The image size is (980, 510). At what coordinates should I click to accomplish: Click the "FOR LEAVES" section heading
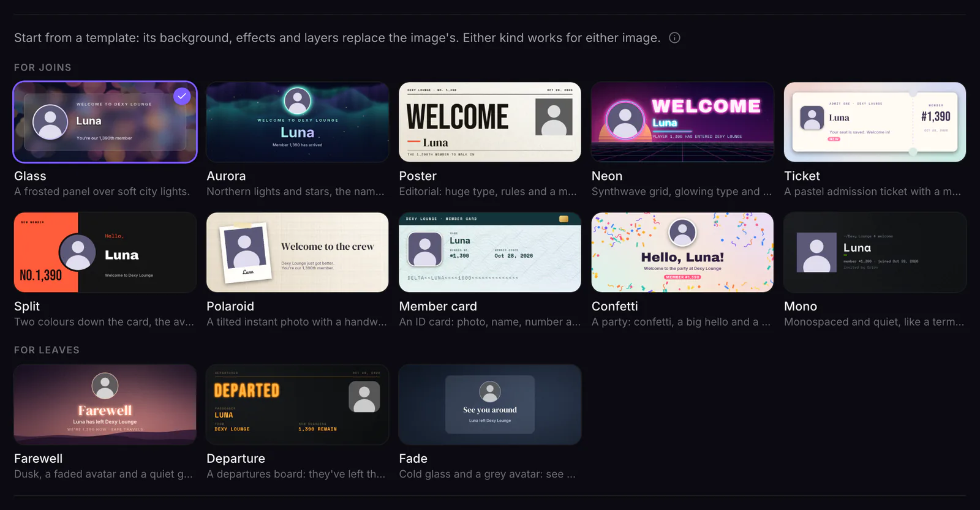click(x=47, y=350)
